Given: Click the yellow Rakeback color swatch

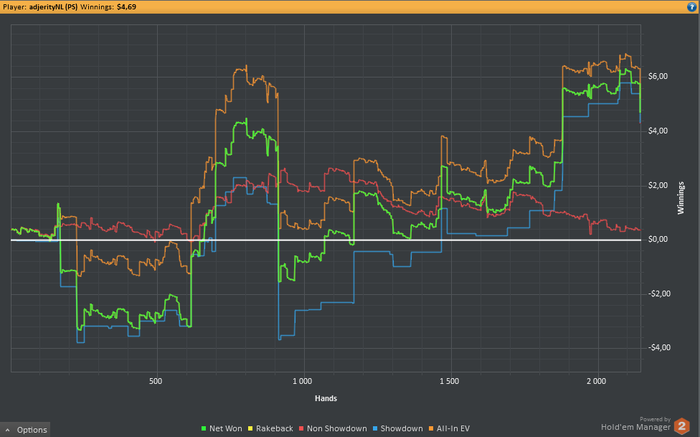Looking at the screenshot, I should (250, 429).
